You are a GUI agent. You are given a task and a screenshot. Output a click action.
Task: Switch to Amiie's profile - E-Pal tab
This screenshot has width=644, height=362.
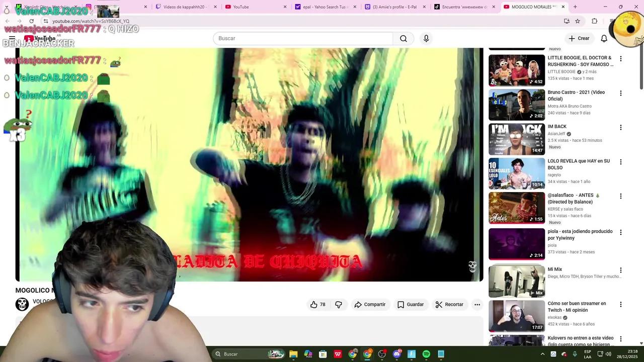tap(394, 7)
